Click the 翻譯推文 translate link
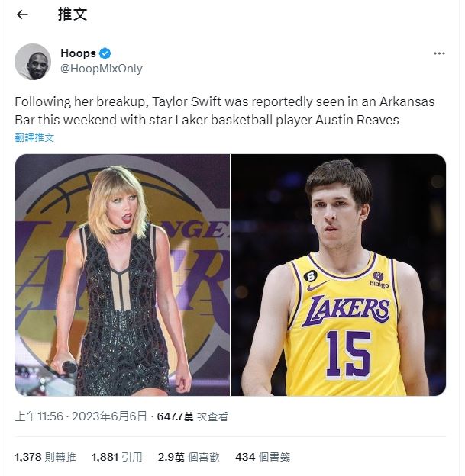 pos(35,137)
